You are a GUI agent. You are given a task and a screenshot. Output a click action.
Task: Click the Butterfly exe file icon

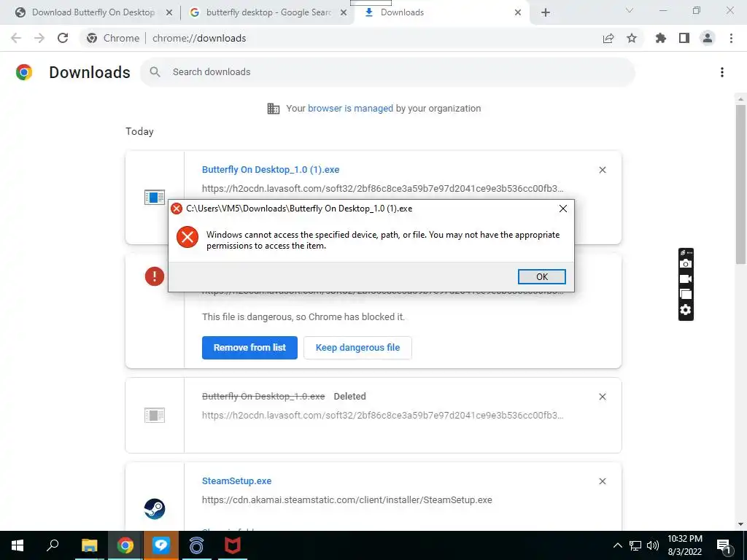coord(155,197)
